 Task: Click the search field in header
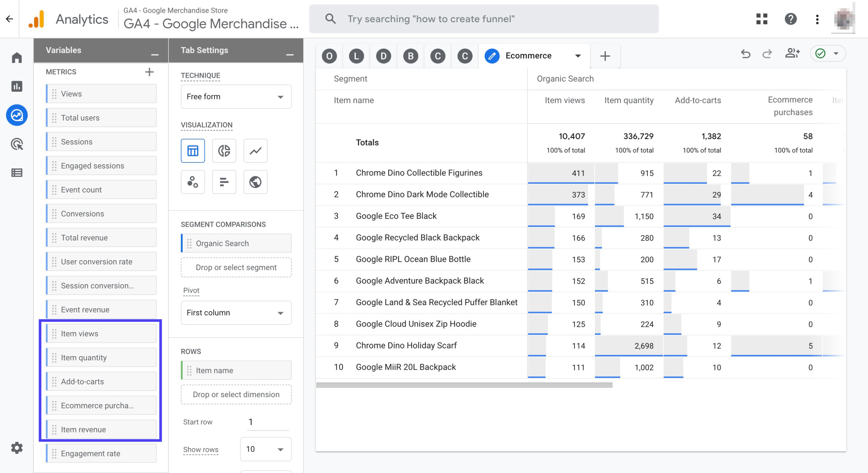pyautogui.click(x=484, y=19)
